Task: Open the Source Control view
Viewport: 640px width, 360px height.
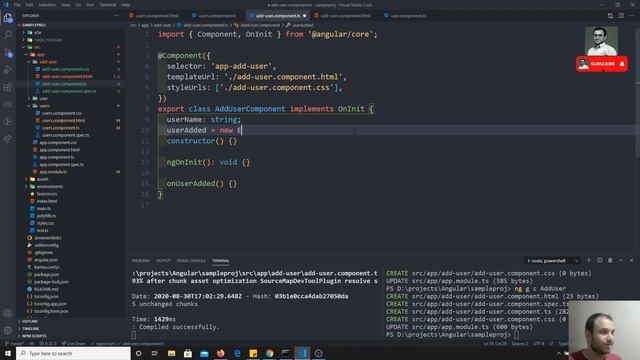Action: [8, 53]
